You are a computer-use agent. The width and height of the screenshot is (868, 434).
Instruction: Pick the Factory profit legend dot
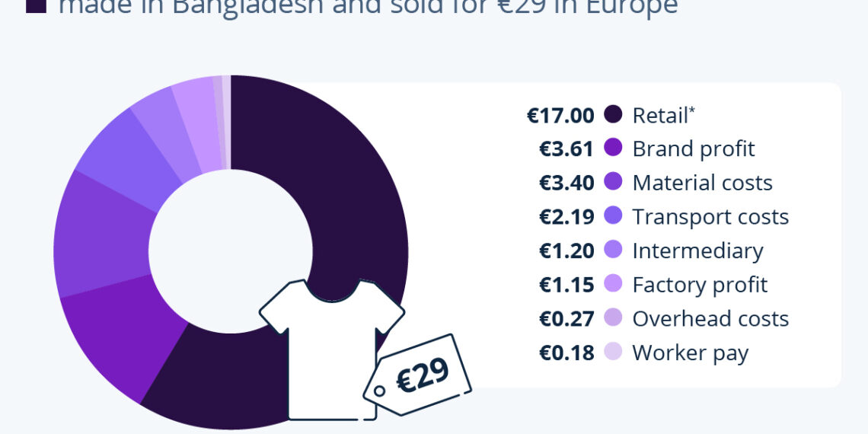pyautogui.click(x=614, y=284)
